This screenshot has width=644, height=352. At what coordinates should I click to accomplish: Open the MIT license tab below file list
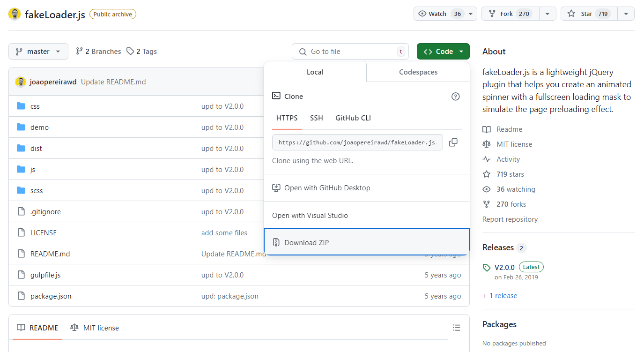[95, 328]
